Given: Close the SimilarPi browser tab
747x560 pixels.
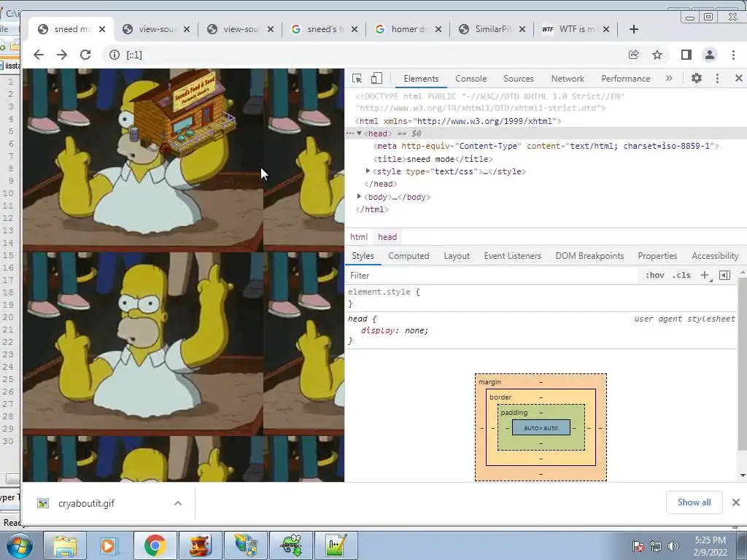Looking at the screenshot, I should point(522,29).
